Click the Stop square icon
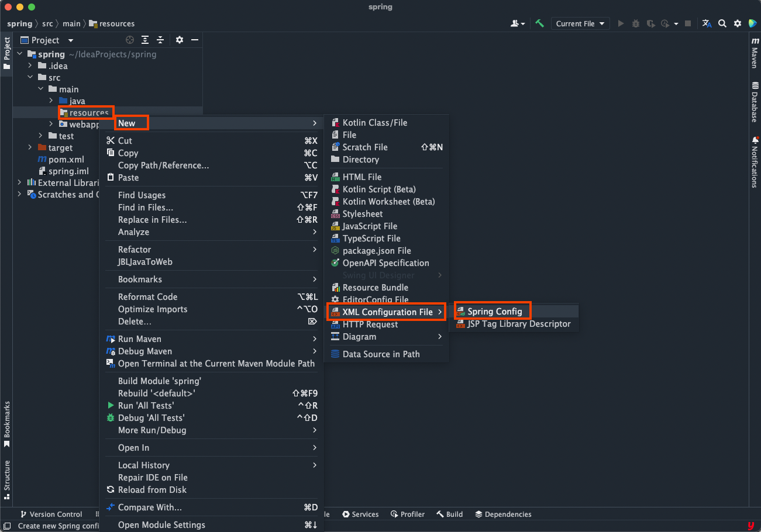Viewport: 761px width, 532px height. (688, 23)
